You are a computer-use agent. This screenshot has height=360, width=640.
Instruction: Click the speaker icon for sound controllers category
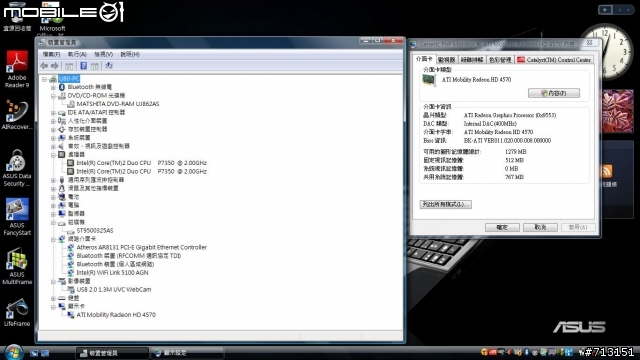pos(62,146)
